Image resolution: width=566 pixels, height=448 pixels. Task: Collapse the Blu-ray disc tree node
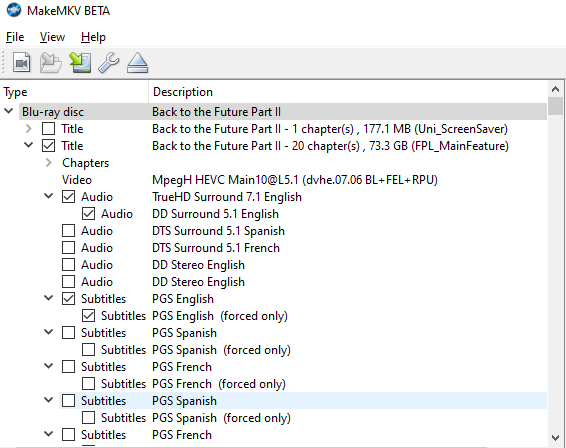coord(9,111)
